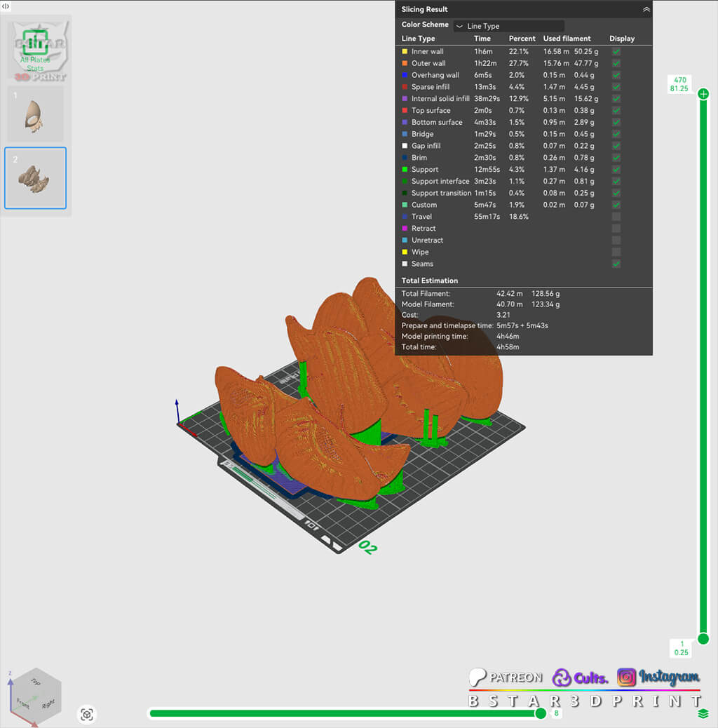
Task: Select the Right face of the view cube
Action: tap(48, 703)
